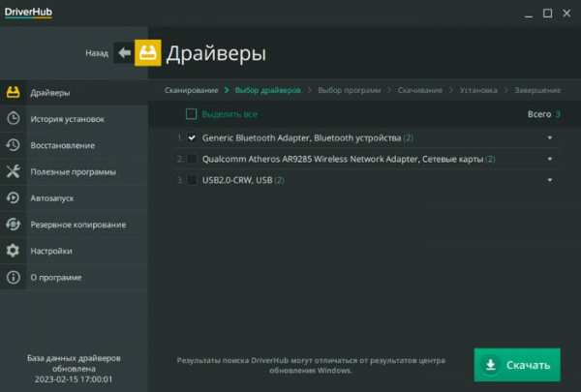Click the Сканирование breadcrumb step
The image size is (581, 392).
pos(191,90)
